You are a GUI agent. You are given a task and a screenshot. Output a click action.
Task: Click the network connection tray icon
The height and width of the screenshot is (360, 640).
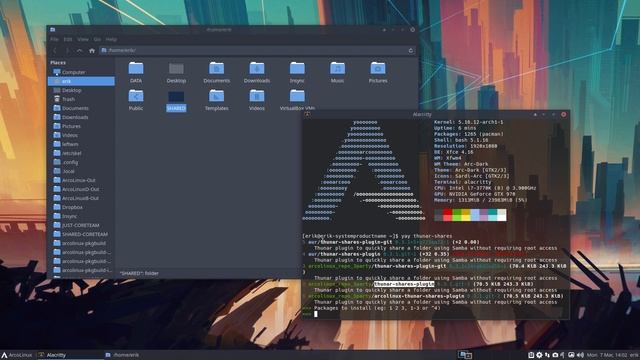tap(547, 355)
